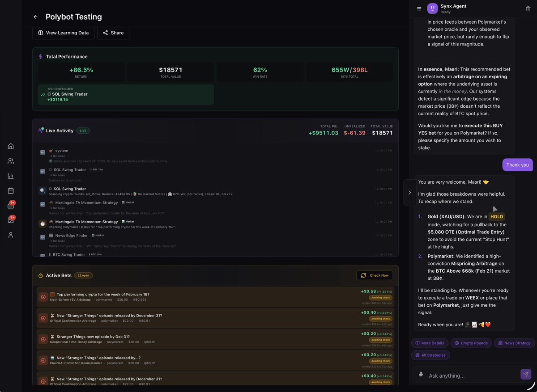Delete chat with the trash icon
Viewport: 537px width, 392px height.
pyautogui.click(x=528, y=9)
